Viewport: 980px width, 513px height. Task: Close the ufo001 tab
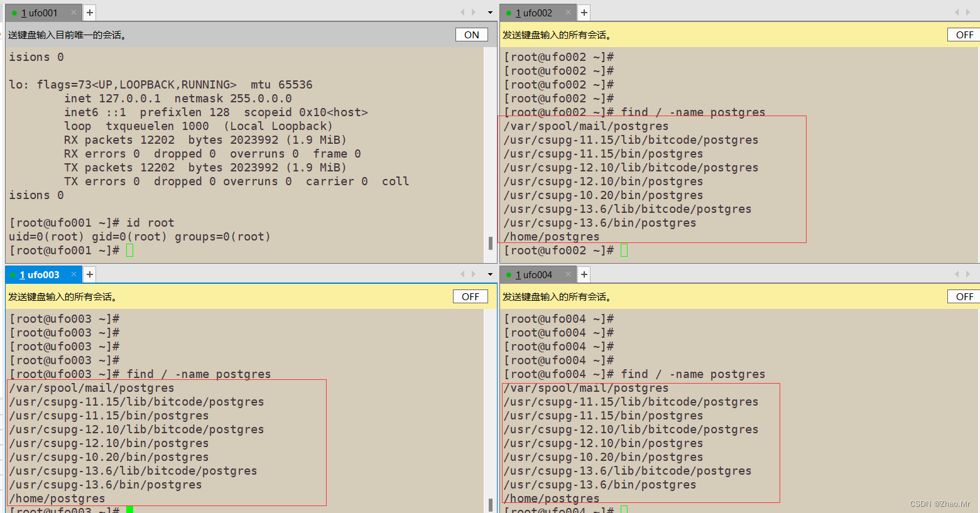[x=74, y=13]
